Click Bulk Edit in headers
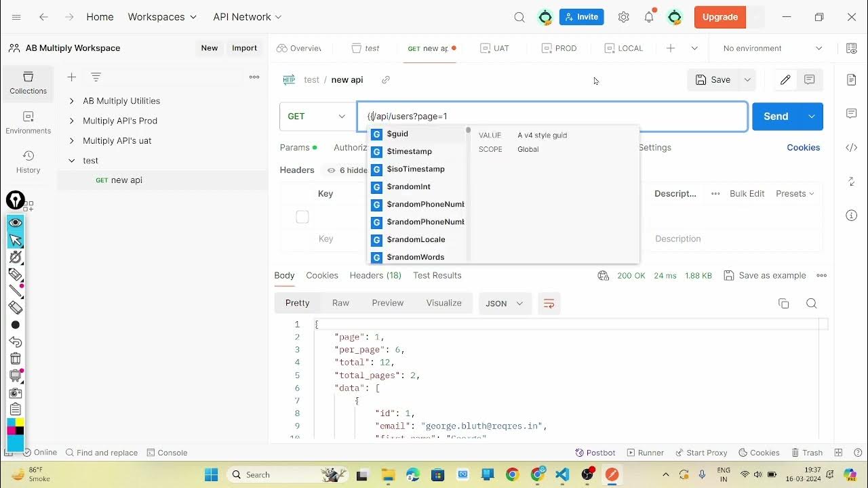The image size is (868, 488). 747,194
